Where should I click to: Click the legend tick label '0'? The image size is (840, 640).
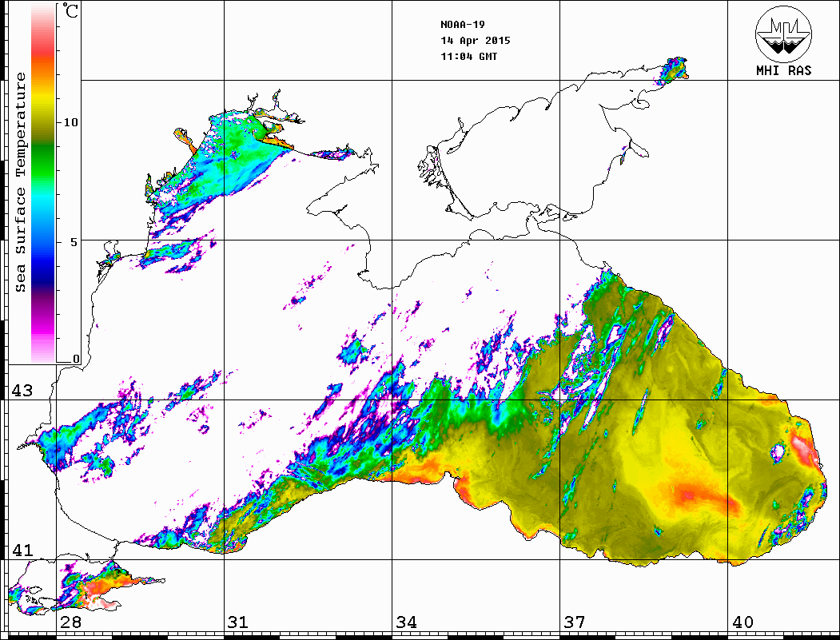(x=76, y=359)
